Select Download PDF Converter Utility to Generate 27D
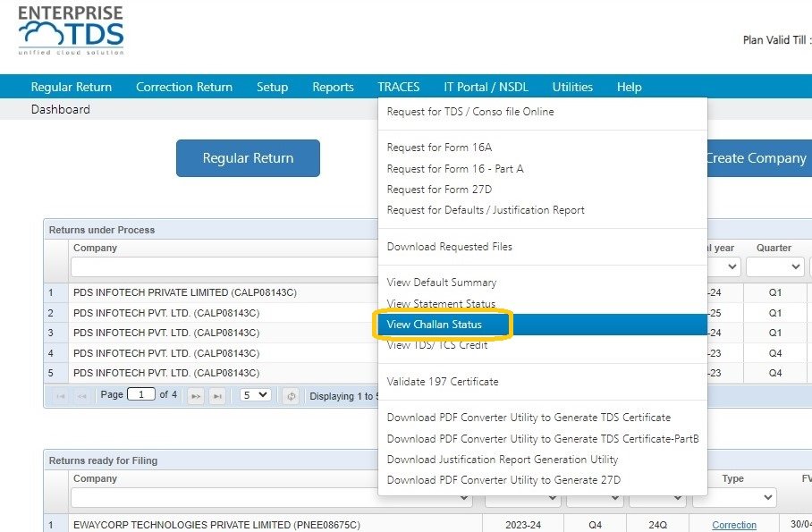812x532 pixels. click(x=543, y=480)
